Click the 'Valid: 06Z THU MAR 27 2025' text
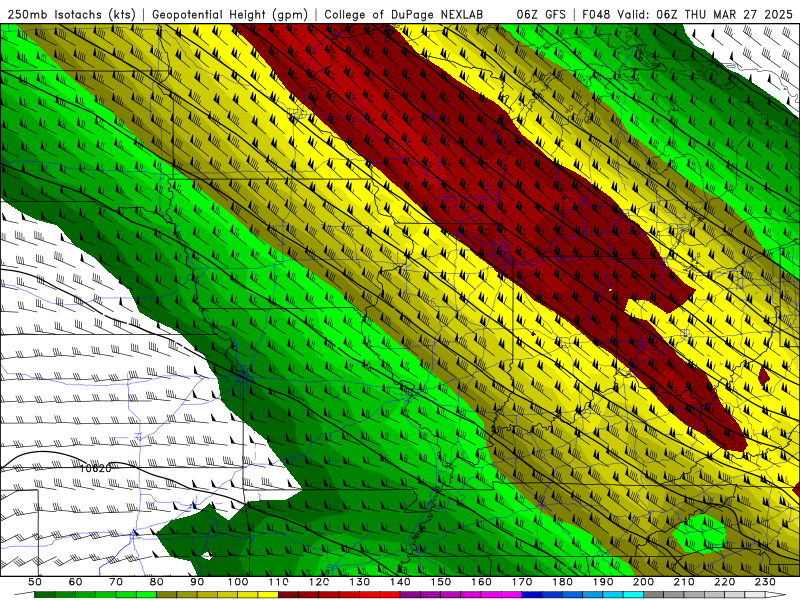Viewport: 800px width, 600px height. [705, 14]
